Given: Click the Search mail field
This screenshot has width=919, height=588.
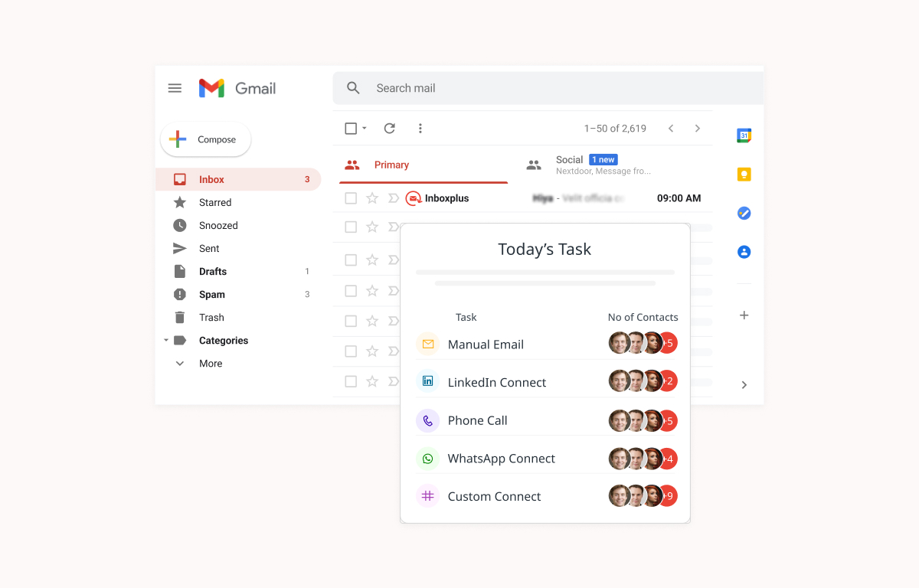Looking at the screenshot, I should click(x=536, y=88).
